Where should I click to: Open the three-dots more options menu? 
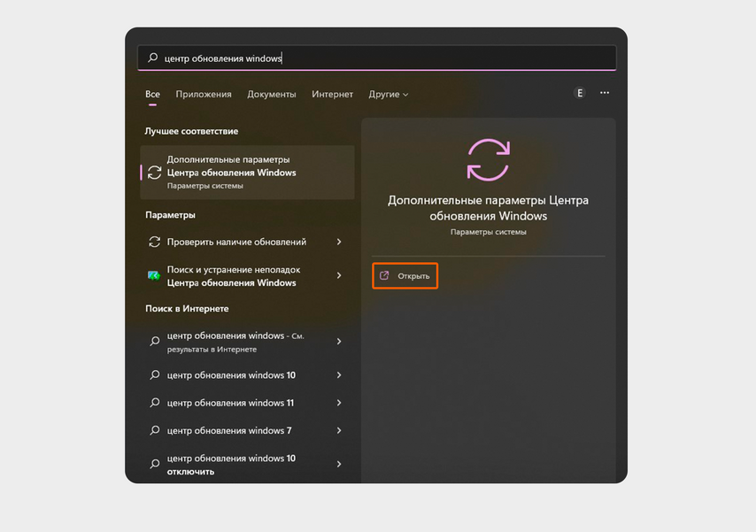coord(604,93)
